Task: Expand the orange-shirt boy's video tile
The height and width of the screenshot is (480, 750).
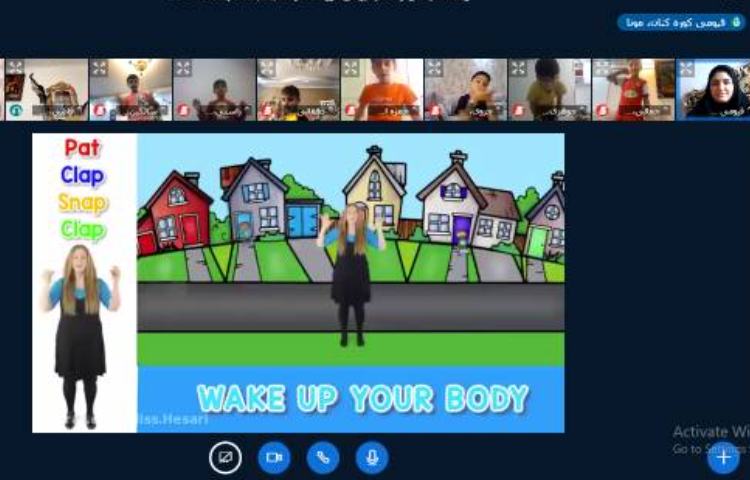Action: (x=351, y=68)
